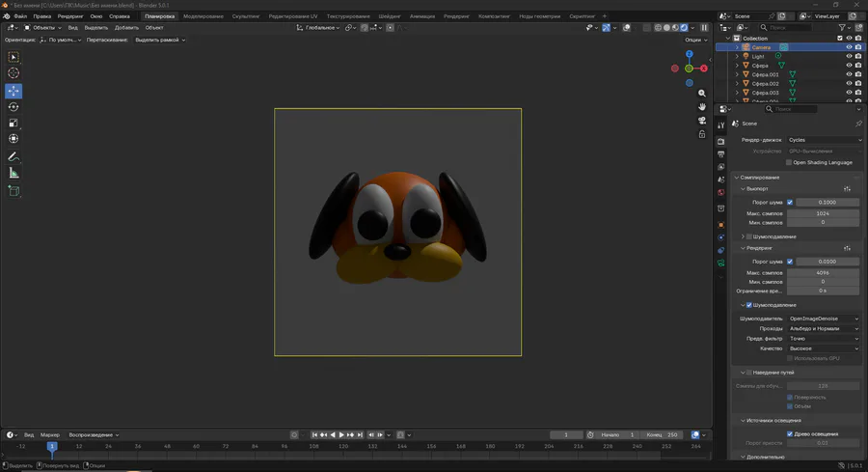Expand Сфера.002 in outliner tree

(x=737, y=84)
